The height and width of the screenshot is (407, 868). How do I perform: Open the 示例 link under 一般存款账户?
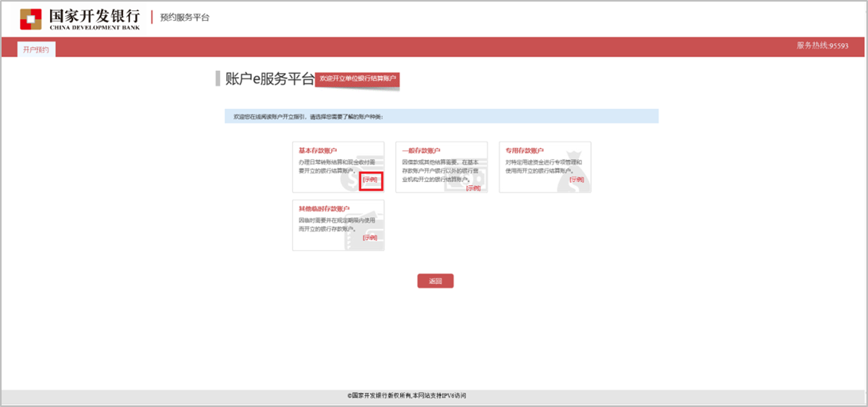tap(473, 188)
